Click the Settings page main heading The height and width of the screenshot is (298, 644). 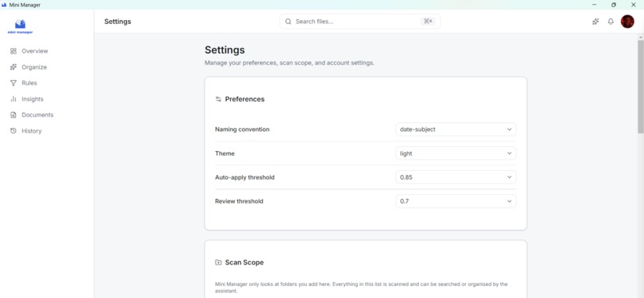coord(225,50)
